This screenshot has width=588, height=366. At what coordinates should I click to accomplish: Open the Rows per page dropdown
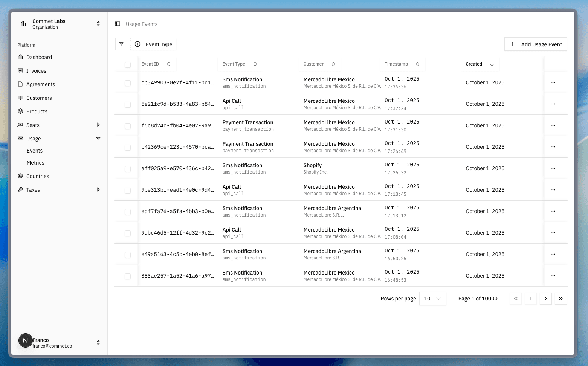(432, 299)
